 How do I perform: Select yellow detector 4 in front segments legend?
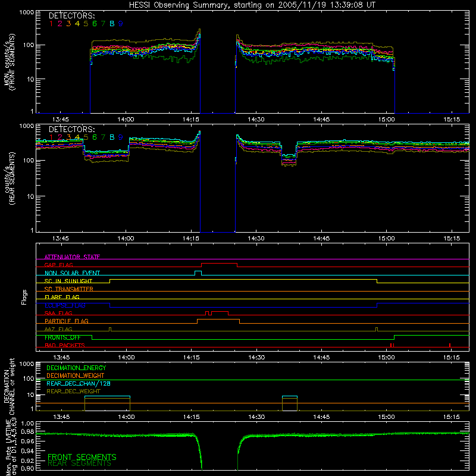point(77,24)
